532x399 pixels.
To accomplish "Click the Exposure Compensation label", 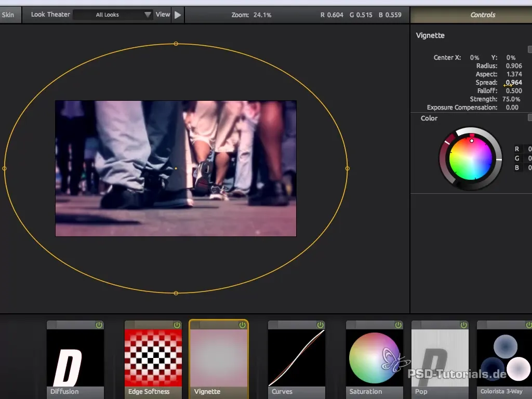I will pos(462,107).
